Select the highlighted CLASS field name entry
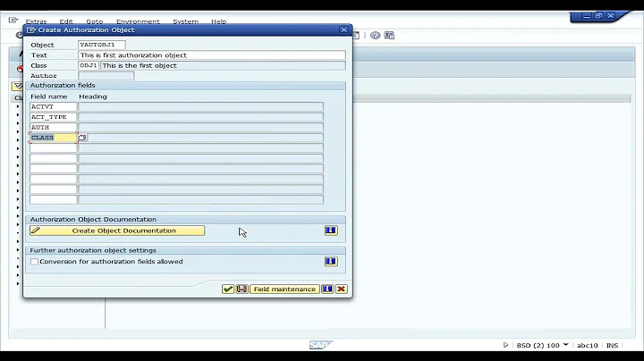The width and height of the screenshot is (644, 361). coord(53,138)
